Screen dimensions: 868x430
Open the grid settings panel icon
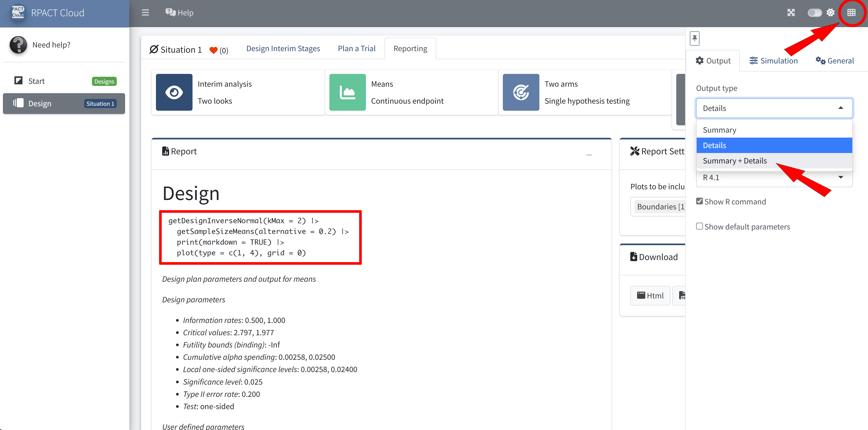tap(851, 13)
